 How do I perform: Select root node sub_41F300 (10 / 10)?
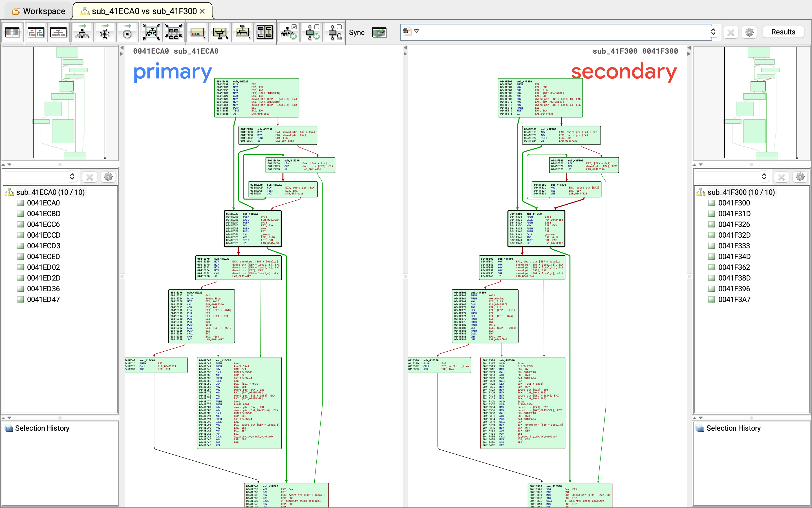click(x=741, y=192)
